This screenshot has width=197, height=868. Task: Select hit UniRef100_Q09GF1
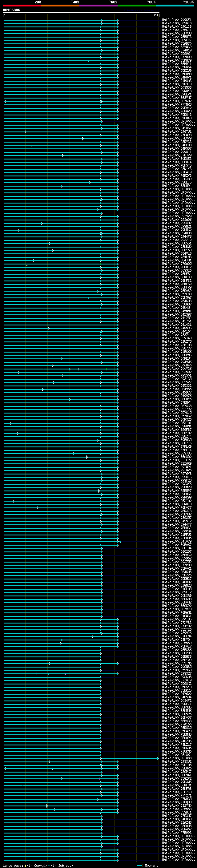coord(177,20)
